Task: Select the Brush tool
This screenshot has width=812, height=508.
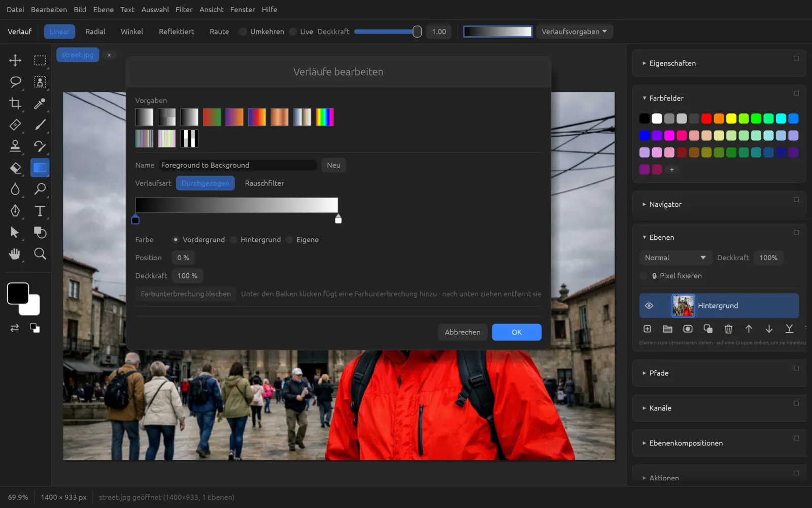Action: (40, 125)
